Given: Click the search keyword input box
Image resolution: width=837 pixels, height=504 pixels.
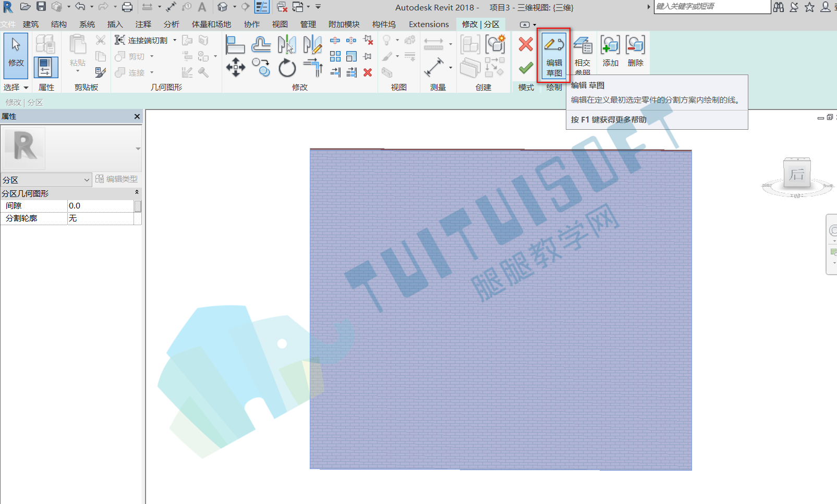Looking at the screenshot, I should [712, 7].
